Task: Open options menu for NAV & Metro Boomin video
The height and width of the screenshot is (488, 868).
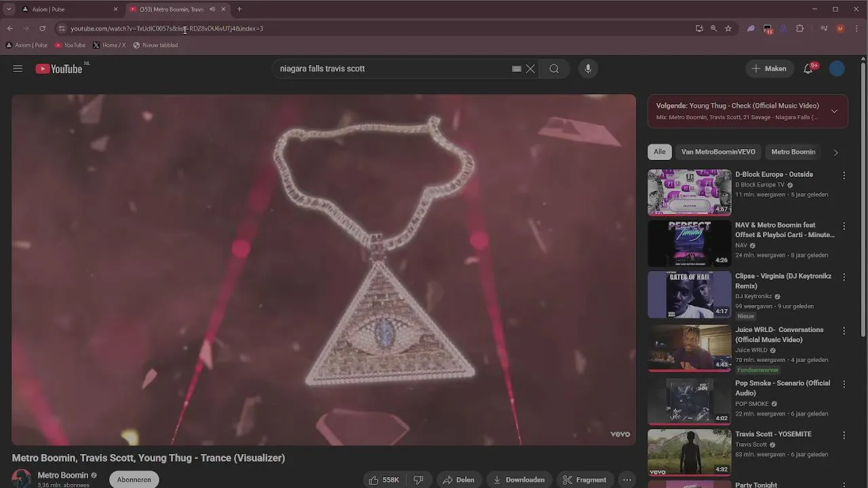Action: click(844, 226)
